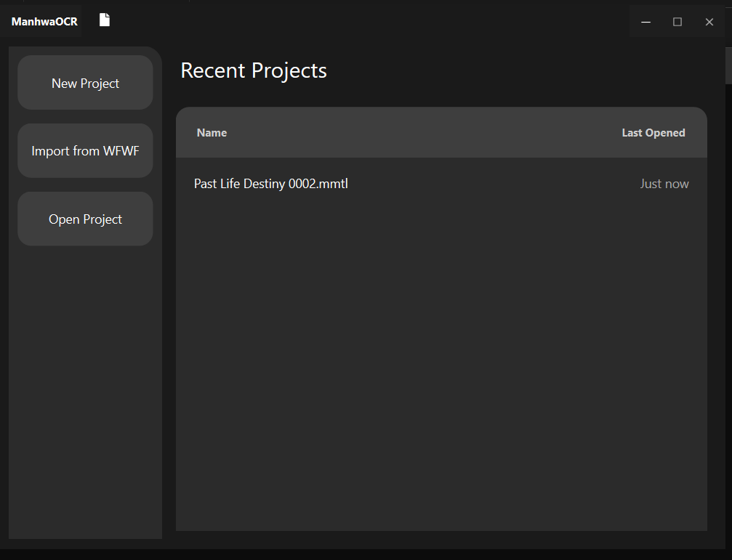Minimize the ManhwaOCR window

[x=645, y=22]
